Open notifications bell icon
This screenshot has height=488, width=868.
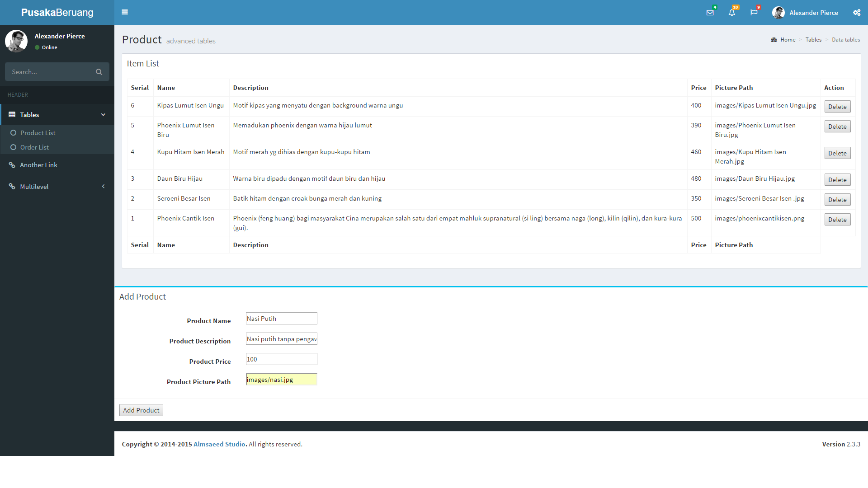coord(732,13)
